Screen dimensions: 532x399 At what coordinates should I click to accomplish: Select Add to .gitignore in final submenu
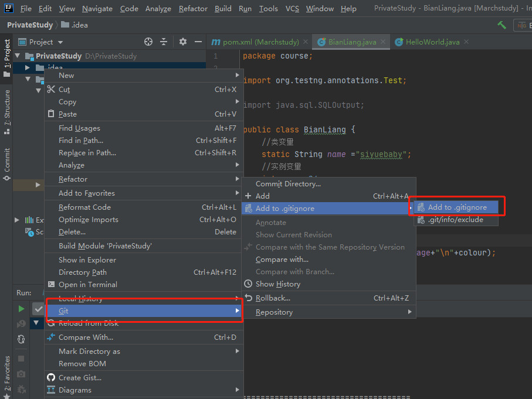point(456,207)
